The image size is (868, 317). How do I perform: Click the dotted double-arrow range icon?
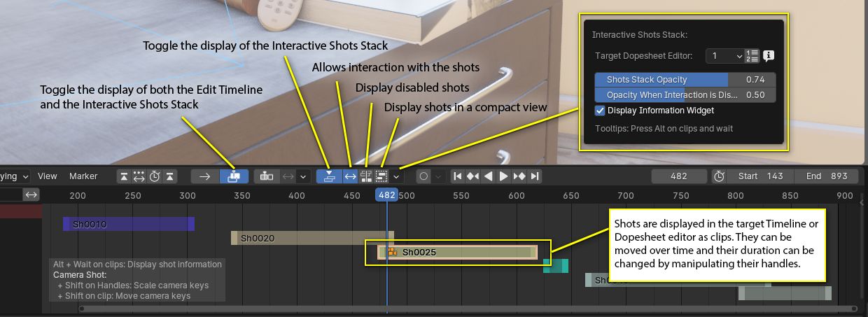tap(139, 176)
